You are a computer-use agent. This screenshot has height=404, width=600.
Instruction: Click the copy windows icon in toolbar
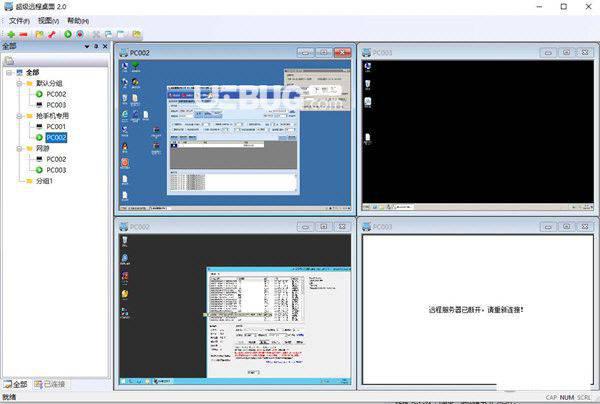click(x=108, y=34)
